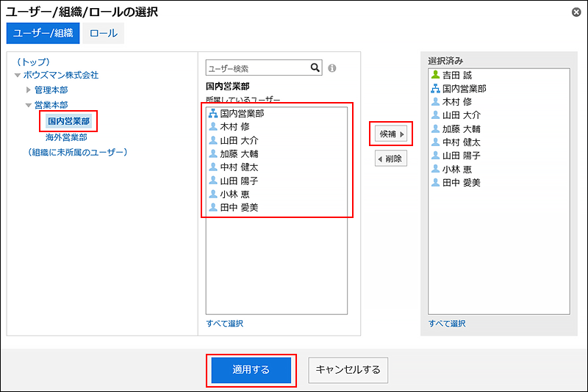The width and height of the screenshot is (588, 392).
Task: Select 小林 恵 name in candidate list
Action: click(234, 194)
